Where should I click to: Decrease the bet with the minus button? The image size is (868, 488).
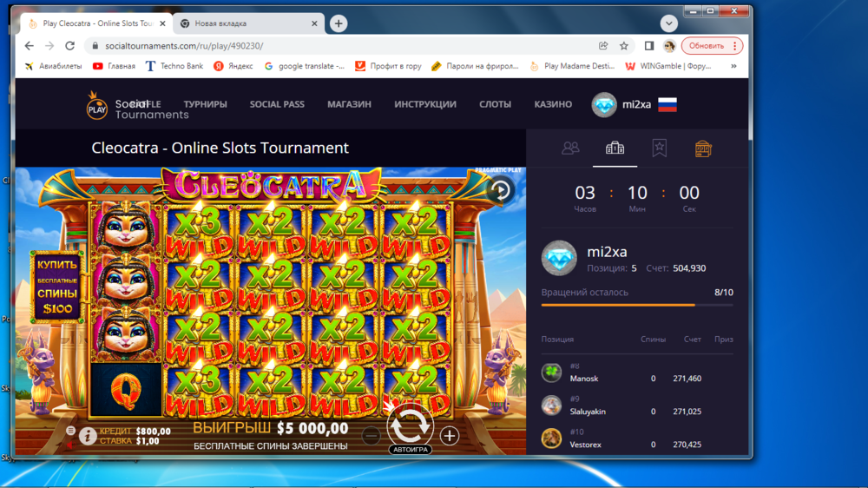point(372,436)
